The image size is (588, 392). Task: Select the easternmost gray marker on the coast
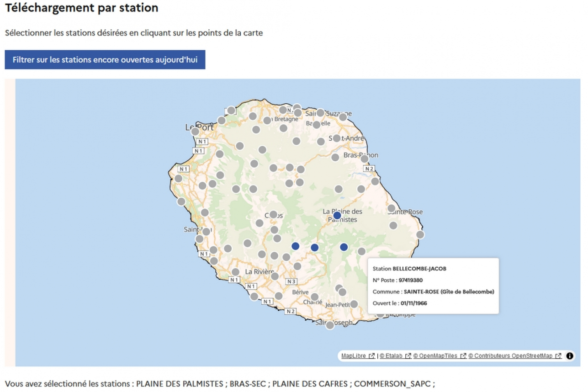coord(420,235)
